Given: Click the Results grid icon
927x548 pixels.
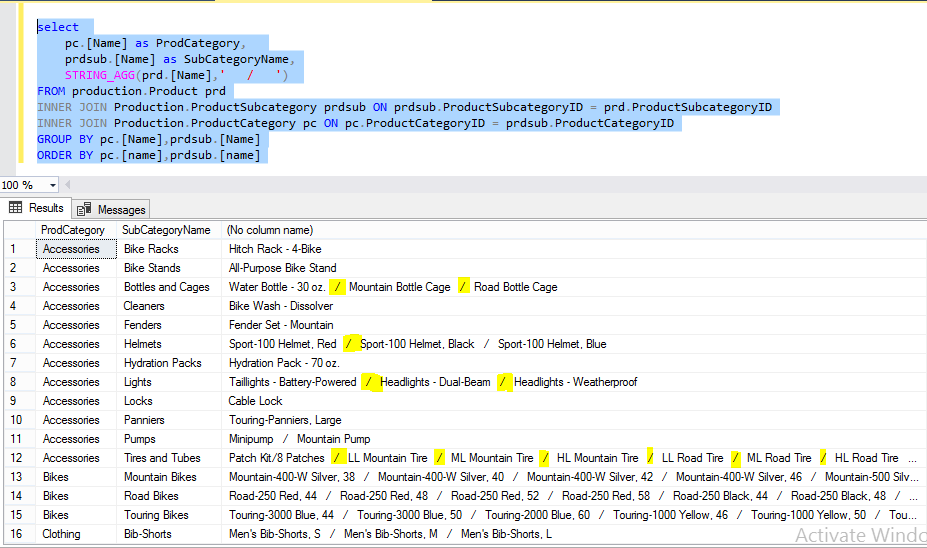Looking at the screenshot, I should [x=15, y=207].
